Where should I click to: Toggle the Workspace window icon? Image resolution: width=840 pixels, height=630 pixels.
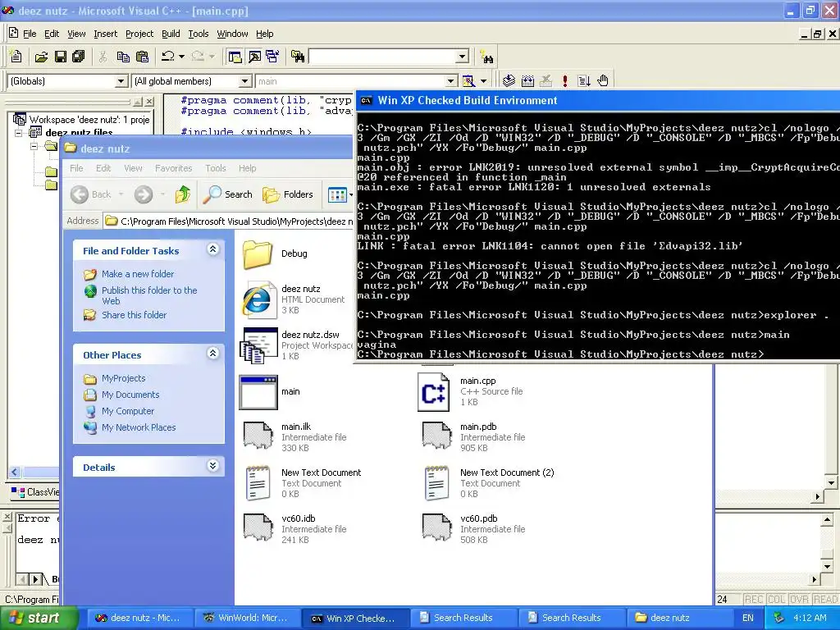pyautogui.click(x=235, y=57)
